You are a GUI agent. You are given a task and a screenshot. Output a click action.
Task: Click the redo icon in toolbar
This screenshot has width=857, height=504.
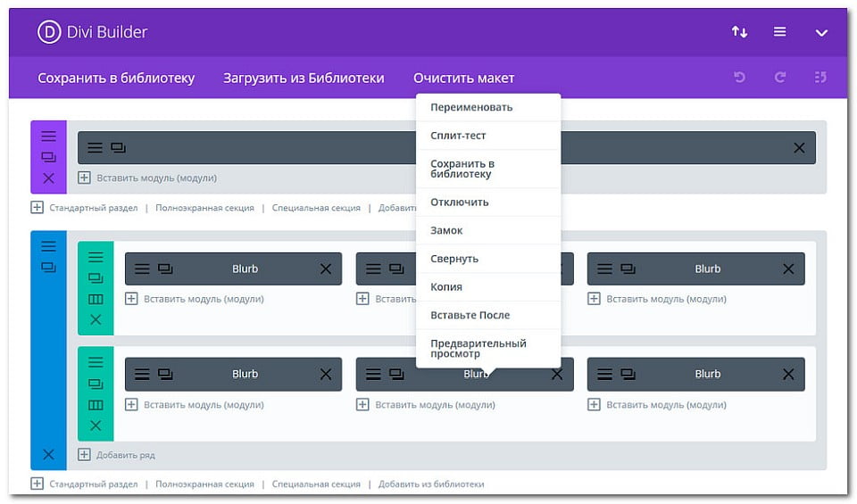[780, 78]
